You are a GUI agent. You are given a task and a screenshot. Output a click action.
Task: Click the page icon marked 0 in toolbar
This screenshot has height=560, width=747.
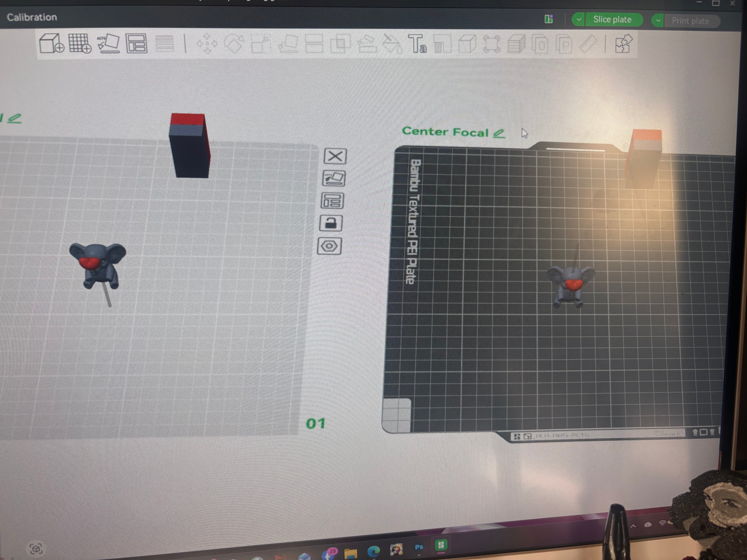pos(540,44)
